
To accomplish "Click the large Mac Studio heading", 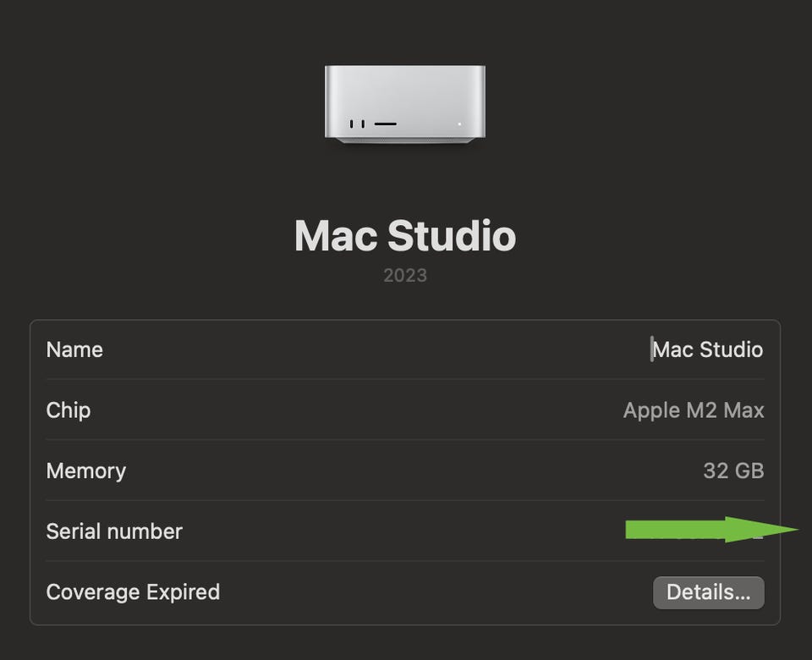I will tap(405, 235).
